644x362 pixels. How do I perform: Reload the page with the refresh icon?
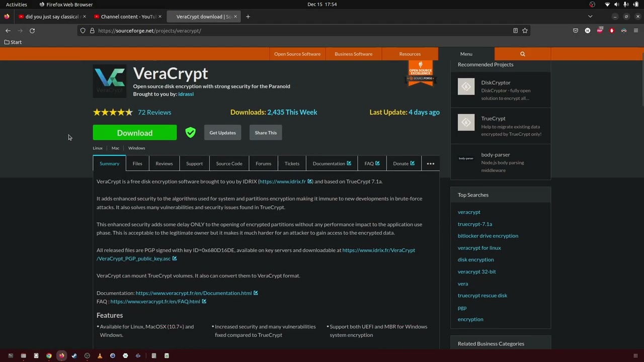[32, 31]
